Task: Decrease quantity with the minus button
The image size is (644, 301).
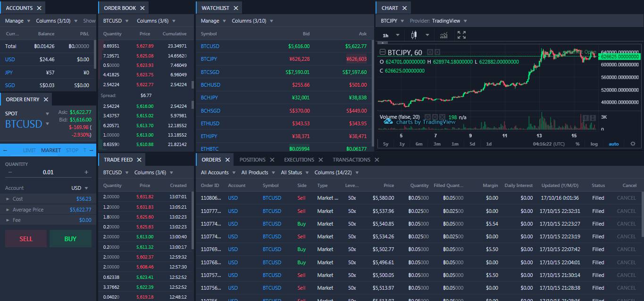Action: (x=10, y=172)
